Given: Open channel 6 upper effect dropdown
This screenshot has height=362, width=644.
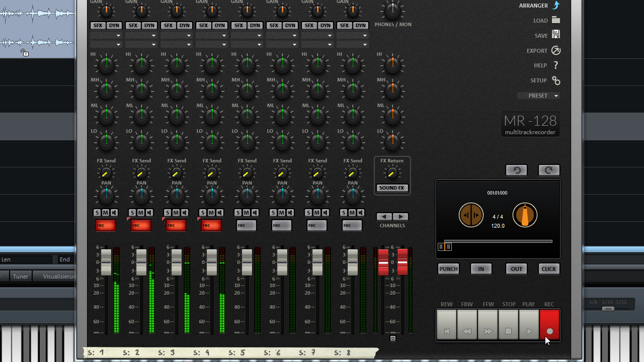Looking at the screenshot, I should tap(282, 36).
